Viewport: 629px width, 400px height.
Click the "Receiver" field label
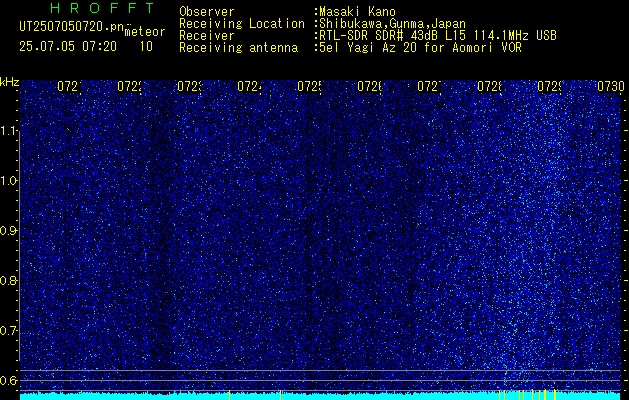pos(207,36)
